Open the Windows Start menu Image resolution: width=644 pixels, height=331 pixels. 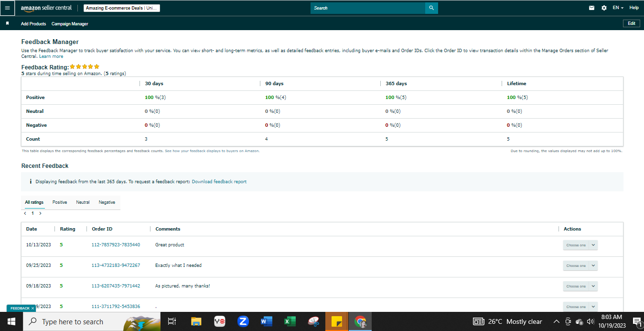coord(11,321)
